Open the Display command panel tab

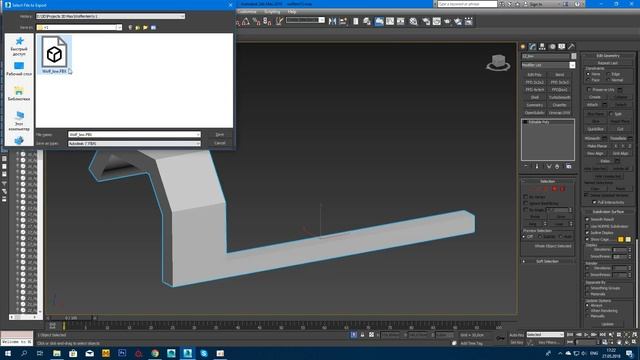562,47
